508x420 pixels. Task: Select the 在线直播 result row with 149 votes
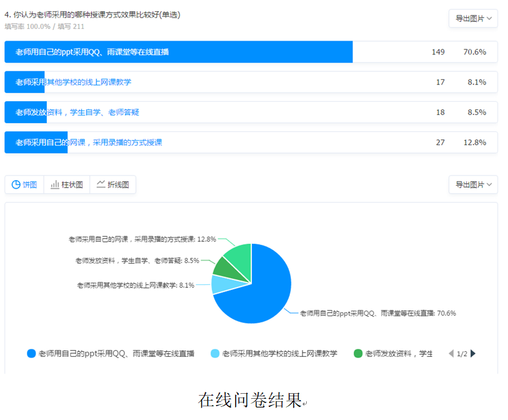(x=251, y=52)
